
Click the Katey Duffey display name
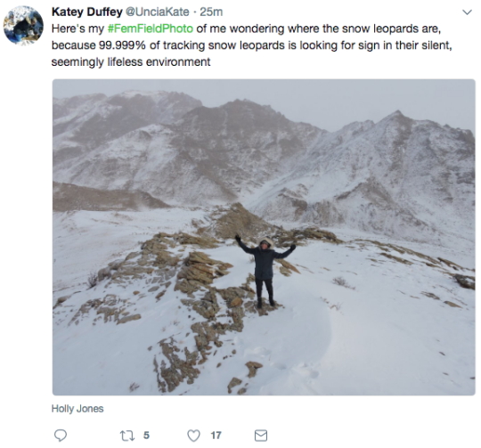(x=87, y=12)
